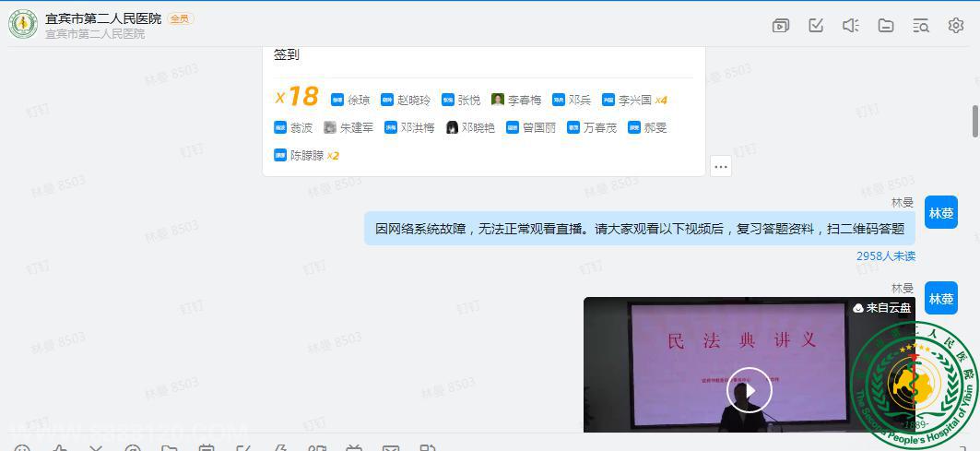Open the group live replay icon
This screenshot has height=451, width=980.
[x=780, y=26]
